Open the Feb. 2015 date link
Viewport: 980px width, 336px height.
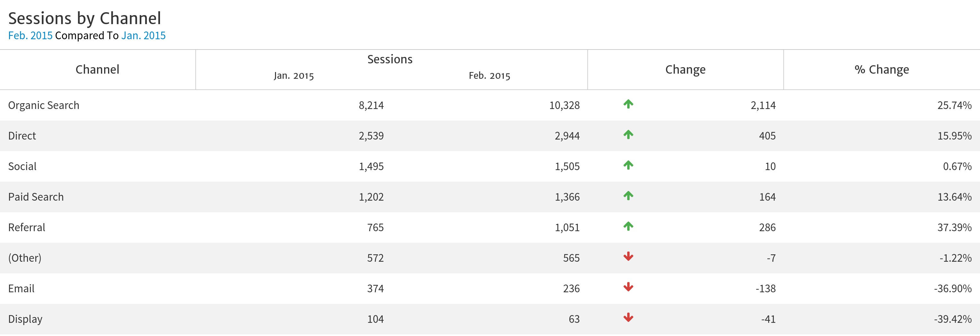[x=30, y=35]
